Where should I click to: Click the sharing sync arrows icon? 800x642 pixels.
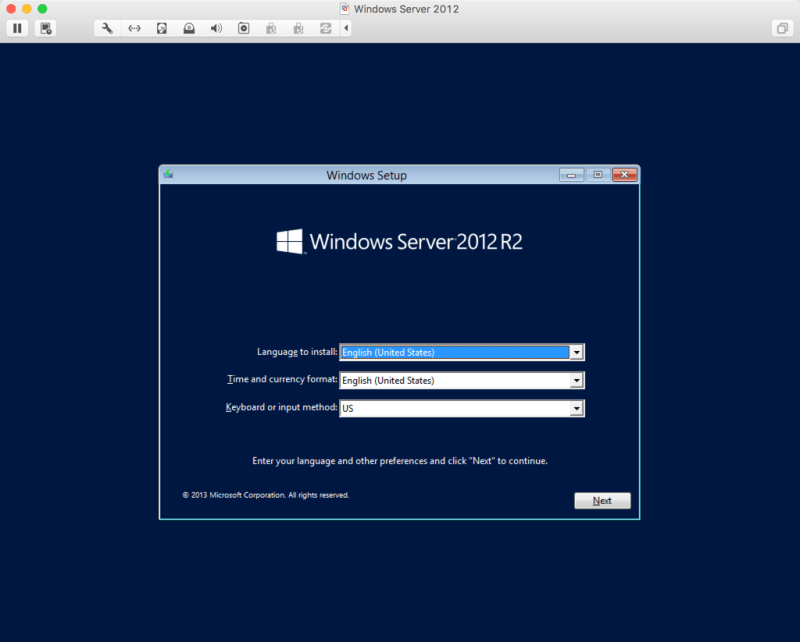coord(325,28)
